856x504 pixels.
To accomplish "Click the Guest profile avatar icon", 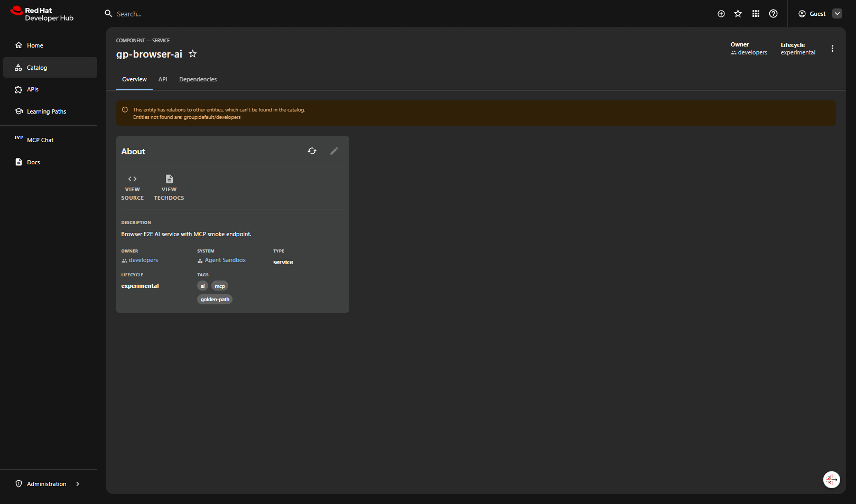I will tap(802, 14).
